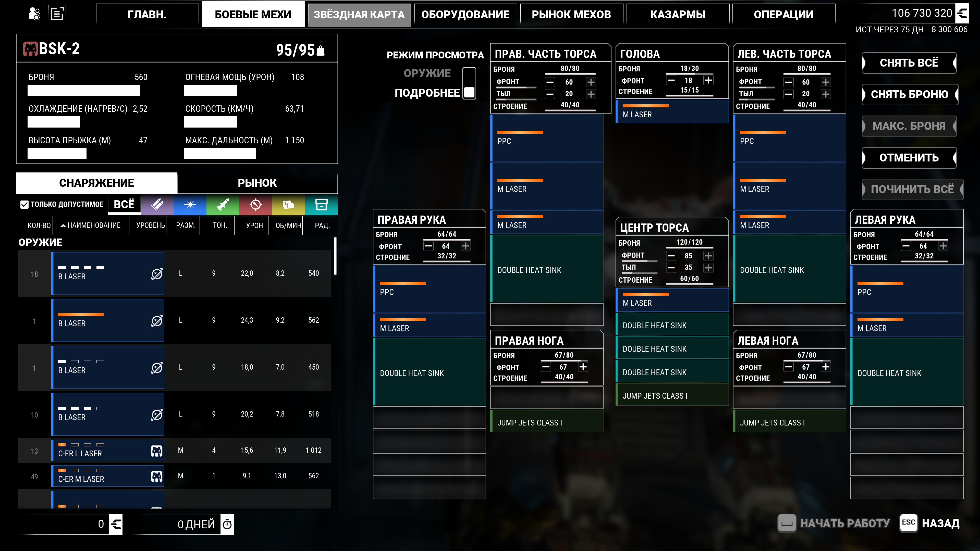Click ОТМЕНИТЬ button
The image size is (980, 551).
point(909,157)
